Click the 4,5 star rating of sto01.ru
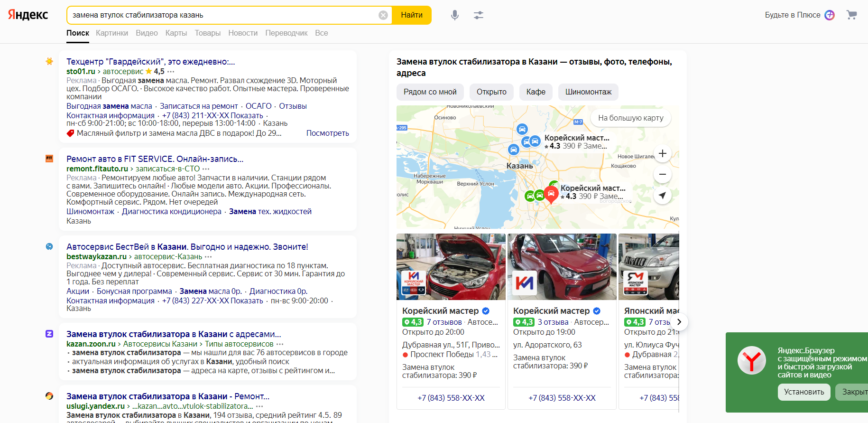The width and height of the screenshot is (868, 423). (x=155, y=71)
